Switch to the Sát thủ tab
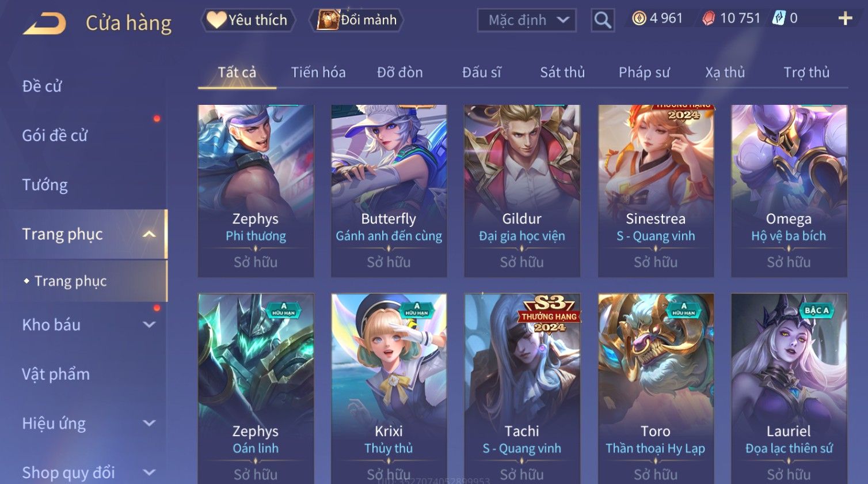The width and height of the screenshot is (868, 484). [562, 72]
